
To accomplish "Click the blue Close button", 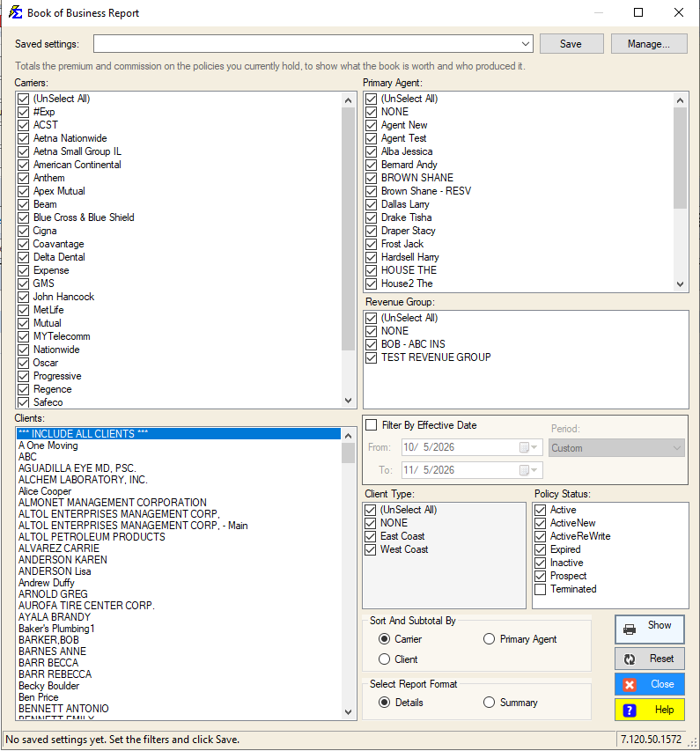I will click(649, 684).
